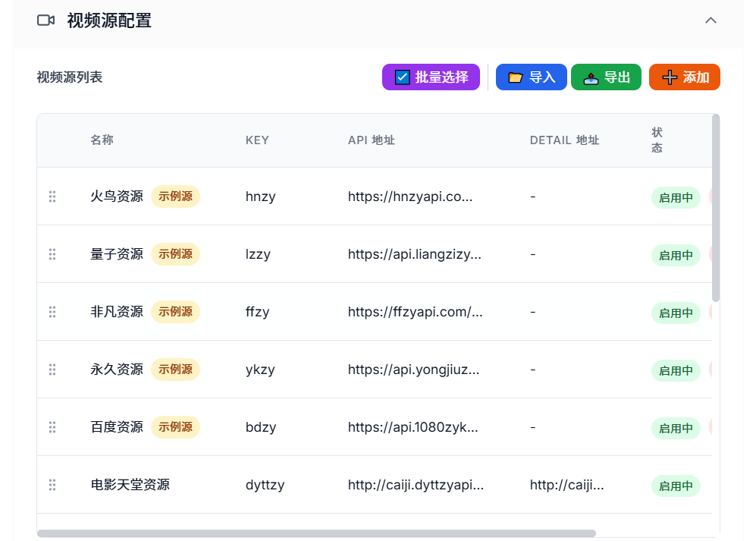The width and height of the screenshot is (756, 541).
Task: Toggle 启用中 status badge for 电影天堂资源
Action: click(x=675, y=486)
